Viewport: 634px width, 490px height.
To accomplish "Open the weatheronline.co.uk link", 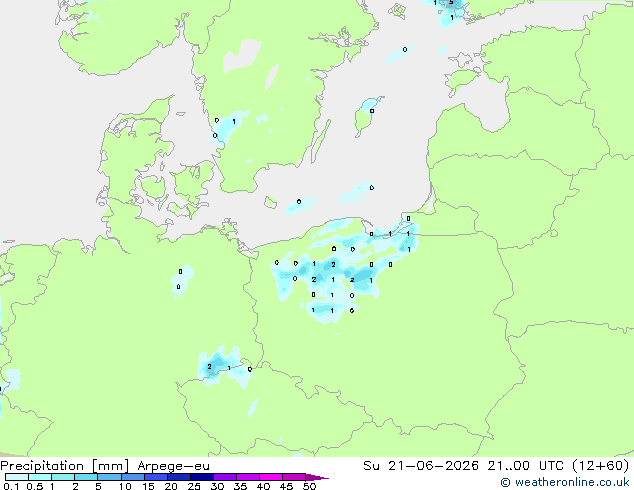I will click(565, 482).
